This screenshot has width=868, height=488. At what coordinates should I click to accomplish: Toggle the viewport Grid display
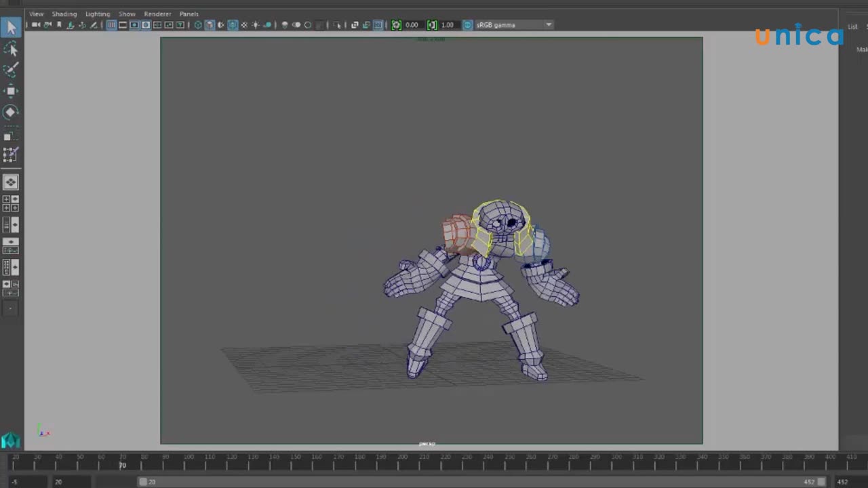(x=111, y=25)
